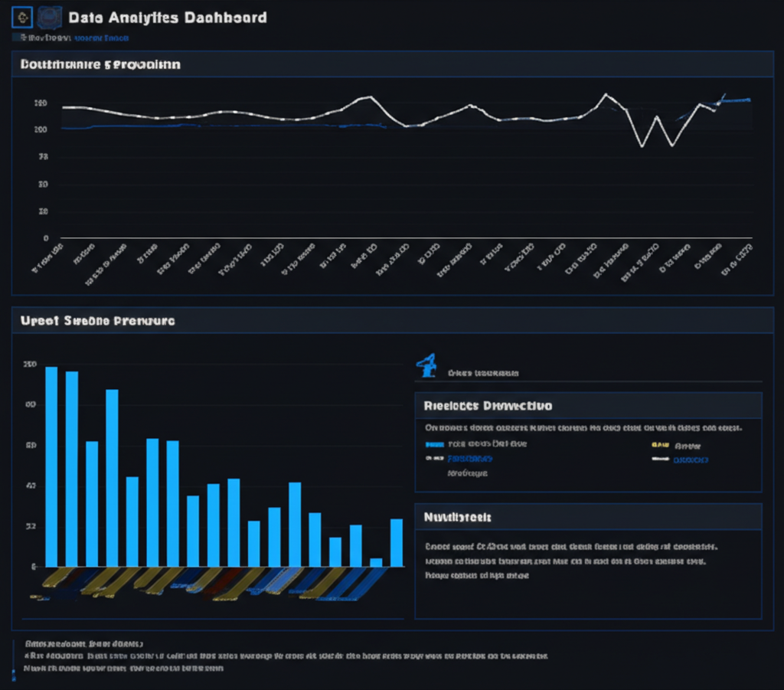Open the blue hyperlink inside Release Directive
This screenshot has height=690, width=784.
469,459
